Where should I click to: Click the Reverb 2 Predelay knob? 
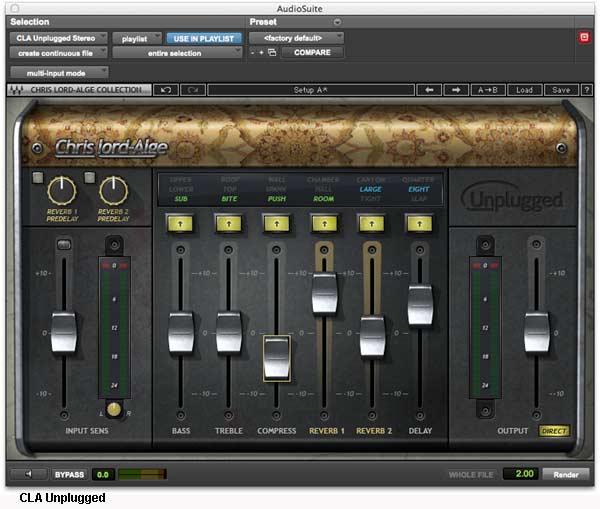tap(113, 191)
